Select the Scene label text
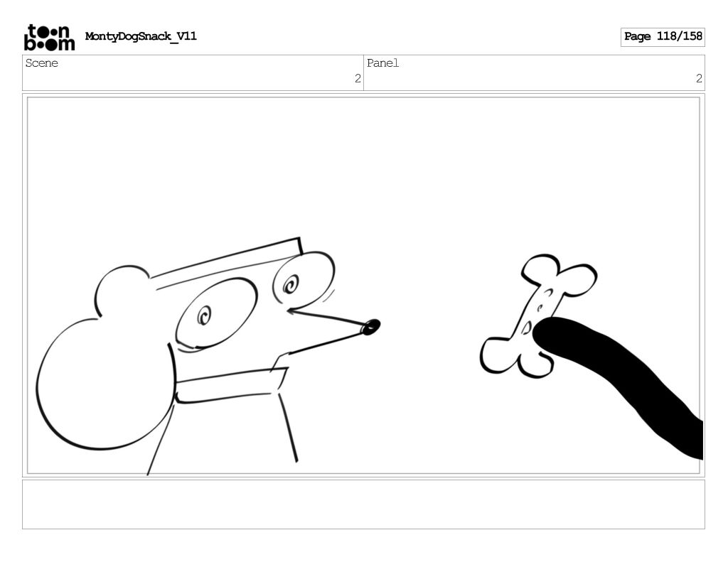Image resolution: width=728 pixels, height=562 pixels. (42, 63)
